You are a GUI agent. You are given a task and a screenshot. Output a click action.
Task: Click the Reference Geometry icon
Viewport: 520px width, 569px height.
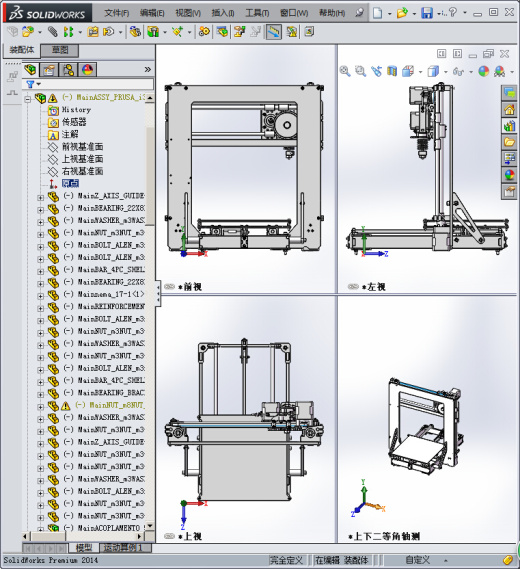click(177, 32)
